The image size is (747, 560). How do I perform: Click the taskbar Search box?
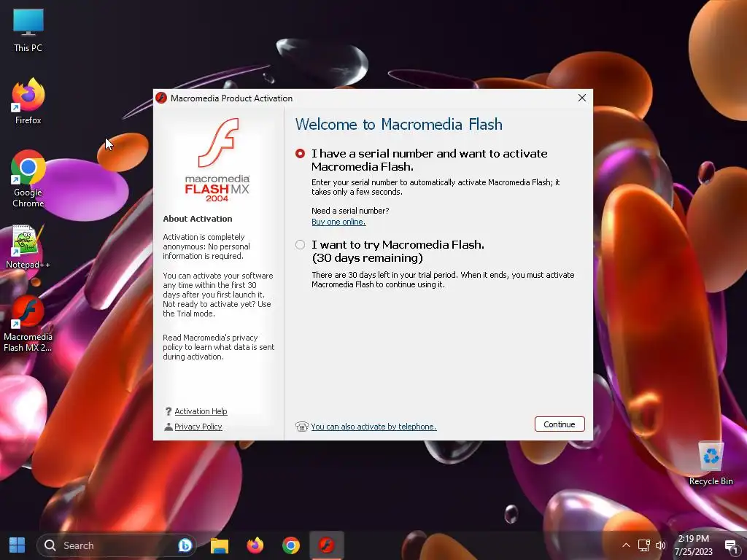click(x=117, y=545)
